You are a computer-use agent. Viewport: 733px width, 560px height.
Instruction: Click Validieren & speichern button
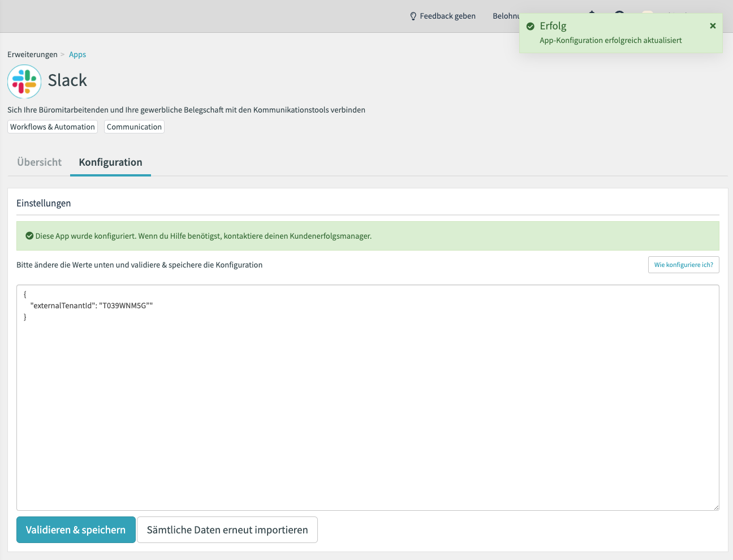(76, 530)
